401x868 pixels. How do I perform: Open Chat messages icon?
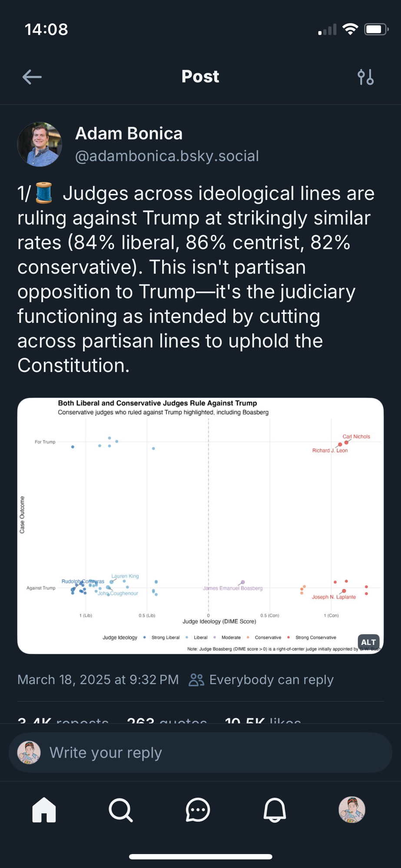[198, 810]
